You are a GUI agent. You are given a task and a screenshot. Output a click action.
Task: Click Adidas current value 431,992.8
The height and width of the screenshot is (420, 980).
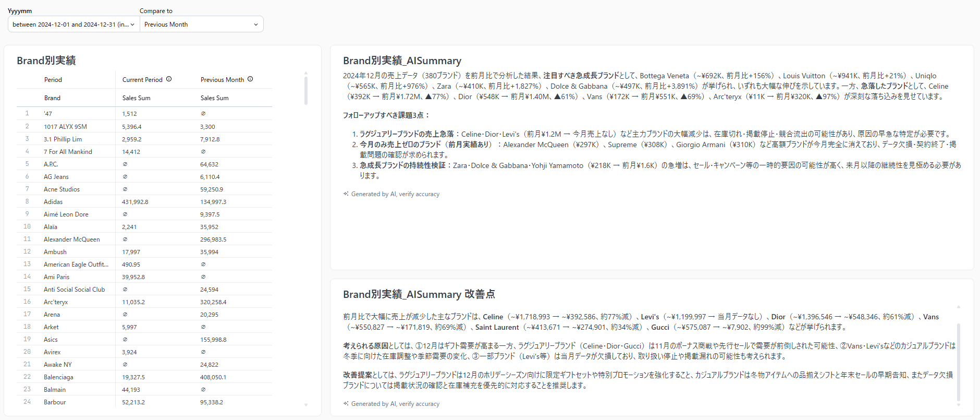click(135, 202)
